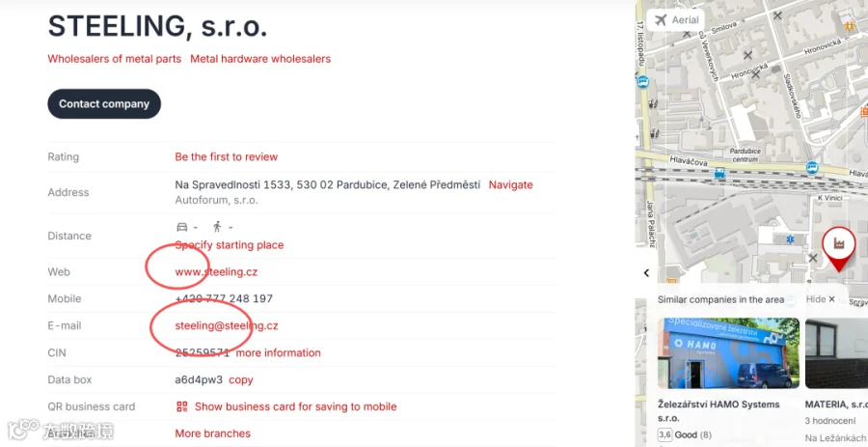This screenshot has height=447, width=868.
Task: Click the QR code icon
Action: point(181,406)
